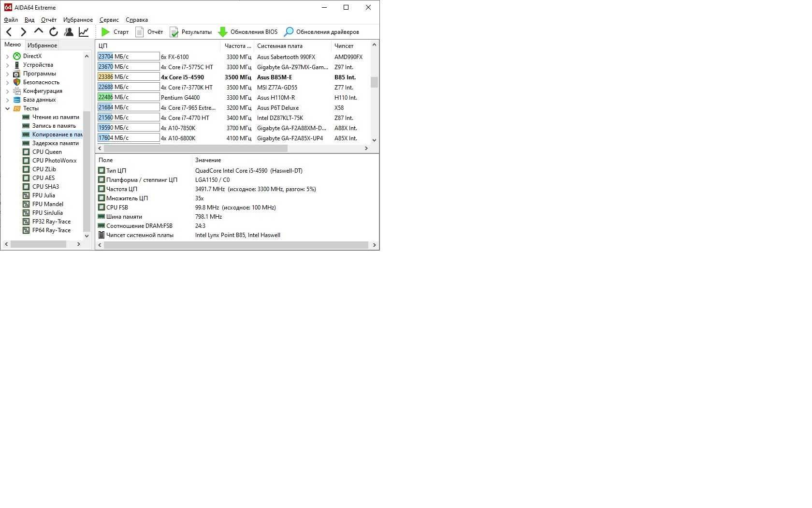Select CPU AES benchmark
The image size is (812, 508).
tap(39, 178)
